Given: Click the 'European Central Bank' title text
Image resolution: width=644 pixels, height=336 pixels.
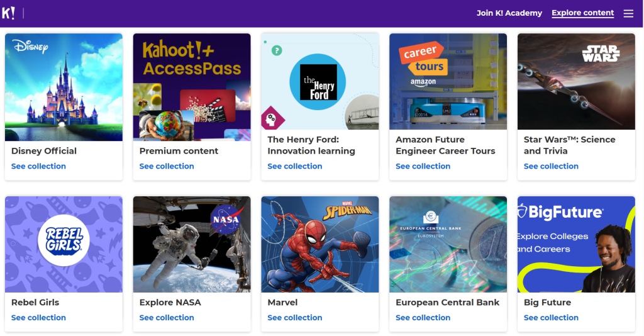Looking at the screenshot, I should pos(448,303).
